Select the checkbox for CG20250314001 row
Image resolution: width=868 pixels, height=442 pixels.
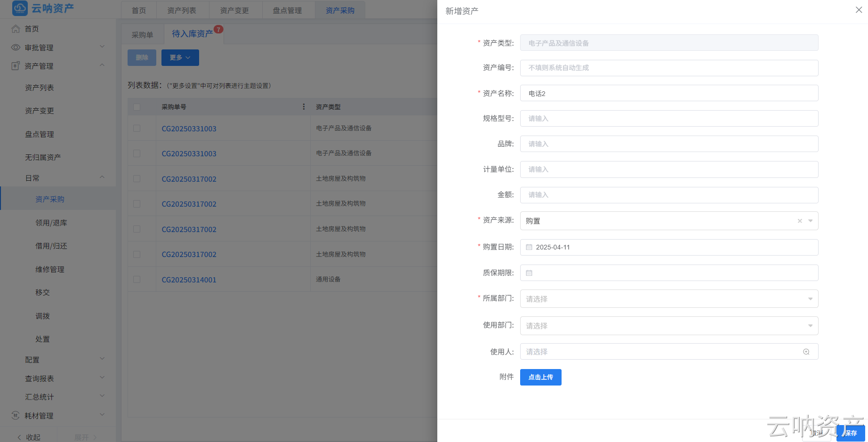136,279
